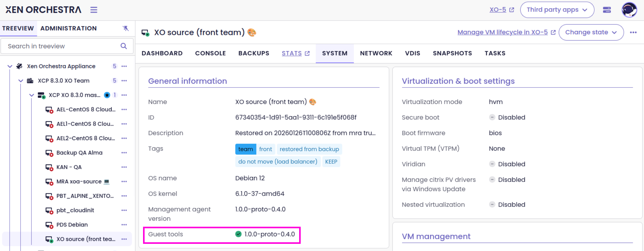Image resolution: width=644 pixels, height=251 pixels.
Task: Collapse the XCP 8.3.0 XO Team node
Action: pos(21,81)
